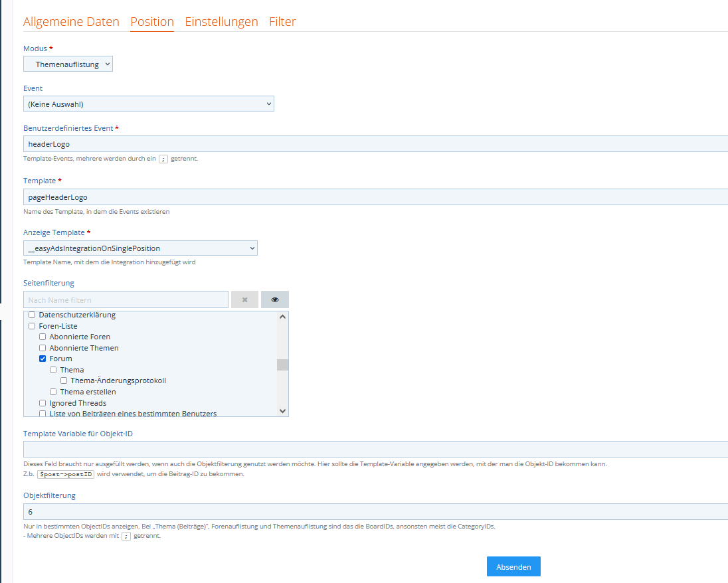Toggle the eye visibility button

275,299
